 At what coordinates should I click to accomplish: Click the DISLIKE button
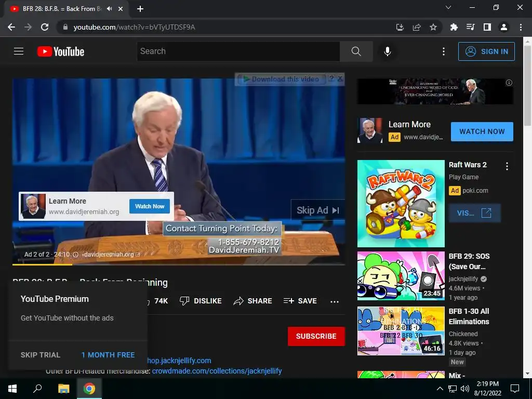(201, 301)
